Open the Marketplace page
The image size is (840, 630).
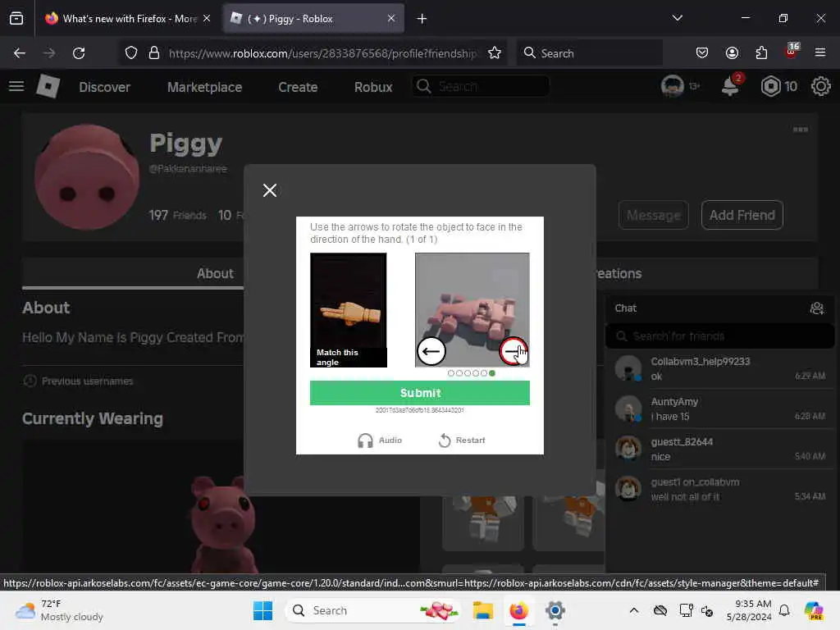pyautogui.click(x=204, y=87)
